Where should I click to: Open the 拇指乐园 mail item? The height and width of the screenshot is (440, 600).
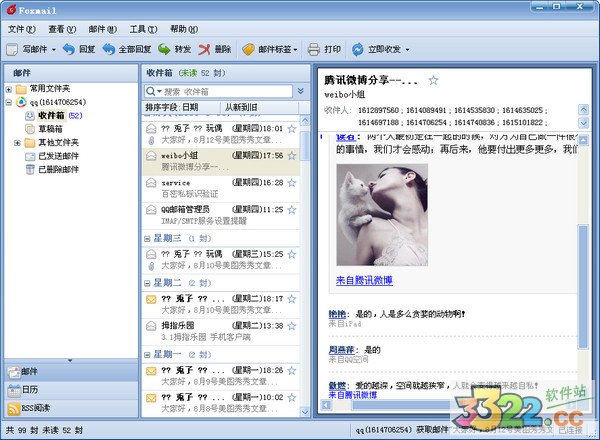(221, 332)
